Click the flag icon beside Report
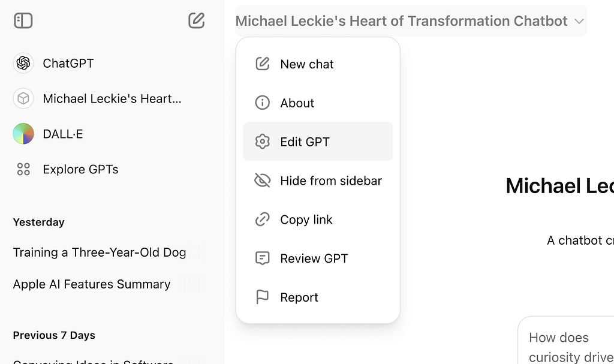The width and height of the screenshot is (614, 364). point(263,297)
